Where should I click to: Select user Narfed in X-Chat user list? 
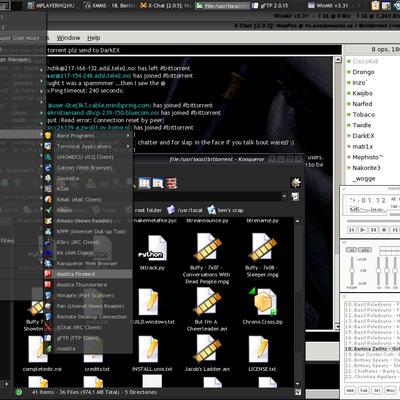pos(362,104)
